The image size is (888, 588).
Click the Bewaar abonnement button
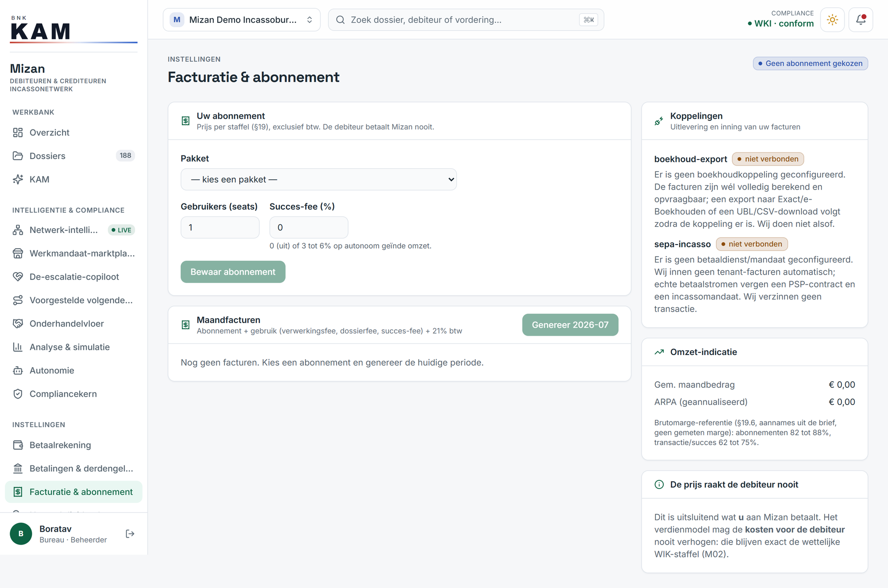pyautogui.click(x=233, y=272)
